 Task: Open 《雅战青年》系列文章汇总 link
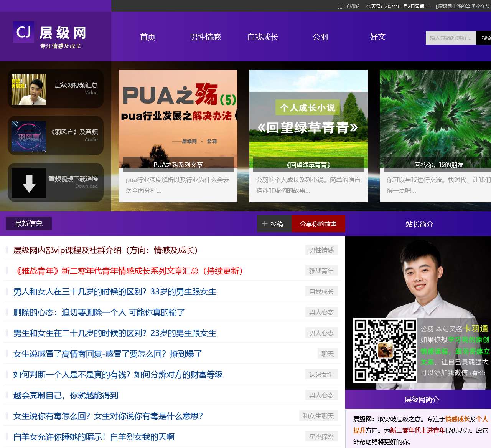point(129,271)
